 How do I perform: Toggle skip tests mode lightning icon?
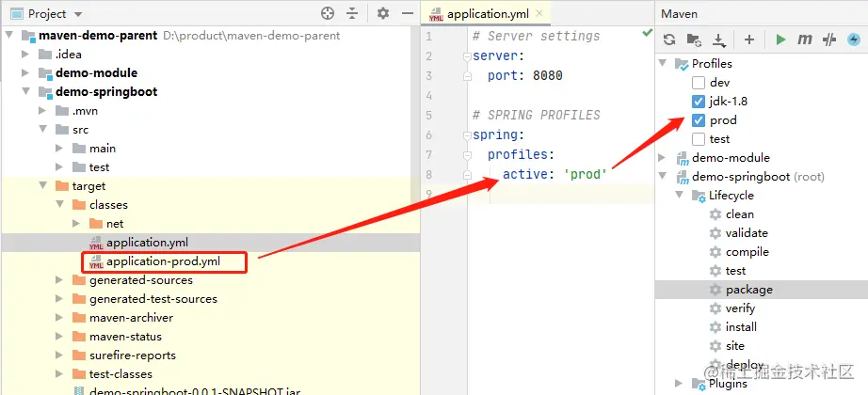tap(854, 39)
